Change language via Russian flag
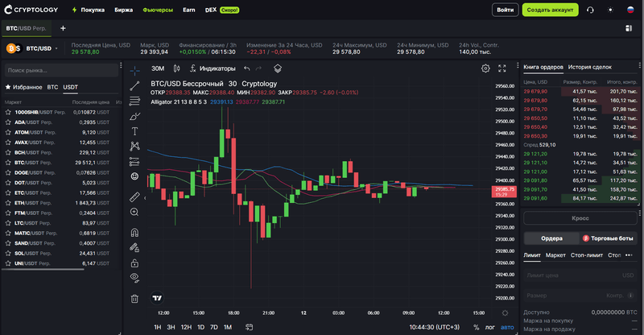Screen dimensions: 644x335 point(630,10)
